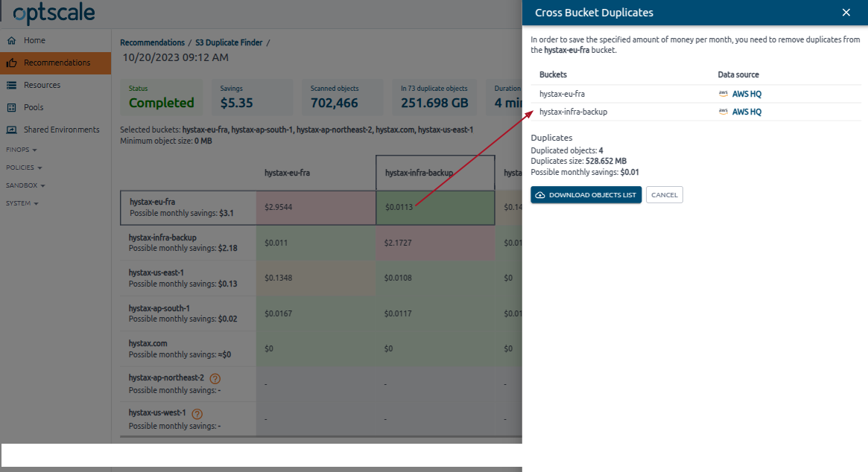Click the $0.0117 cell in hystax-ap-south-1 row

click(435, 313)
